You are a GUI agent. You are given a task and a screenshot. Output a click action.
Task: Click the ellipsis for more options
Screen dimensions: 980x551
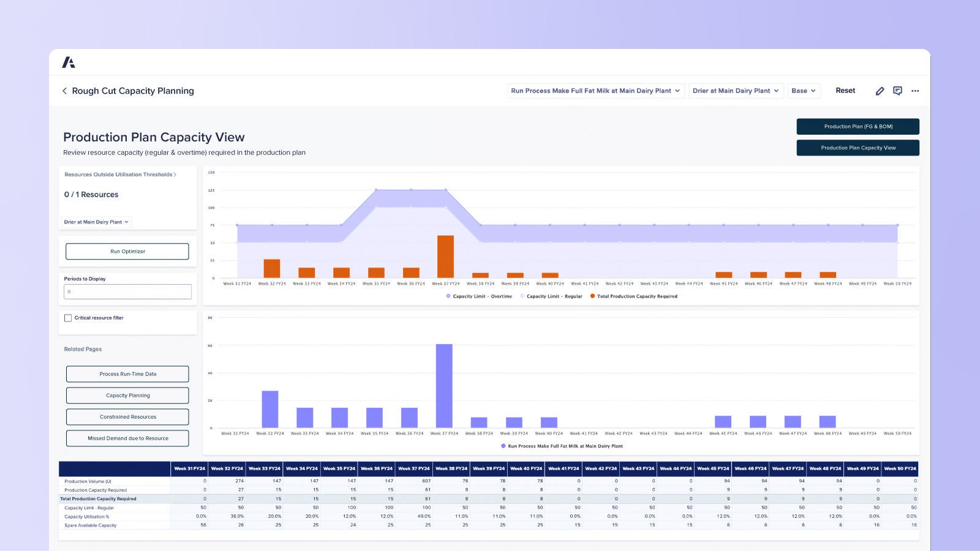click(915, 91)
